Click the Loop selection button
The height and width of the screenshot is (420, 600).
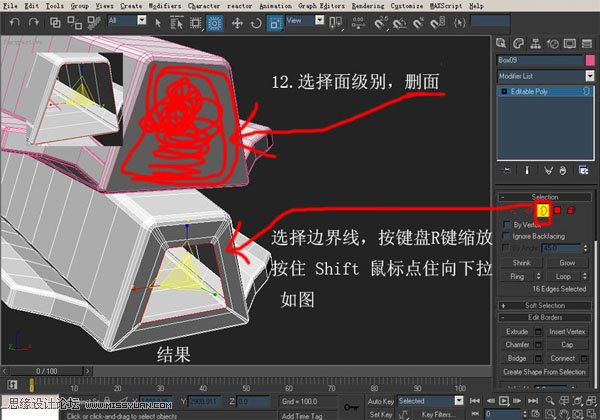click(563, 276)
